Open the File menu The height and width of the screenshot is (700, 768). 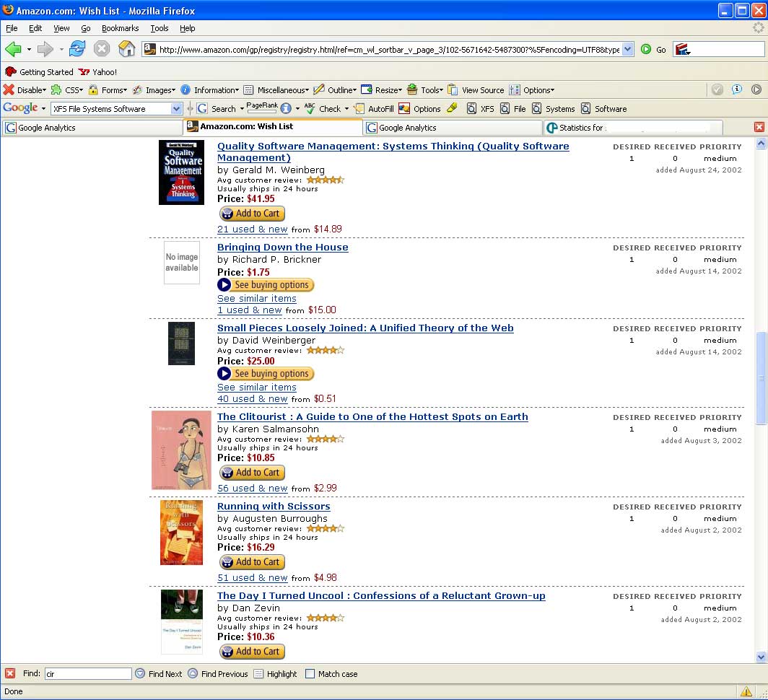(12, 28)
